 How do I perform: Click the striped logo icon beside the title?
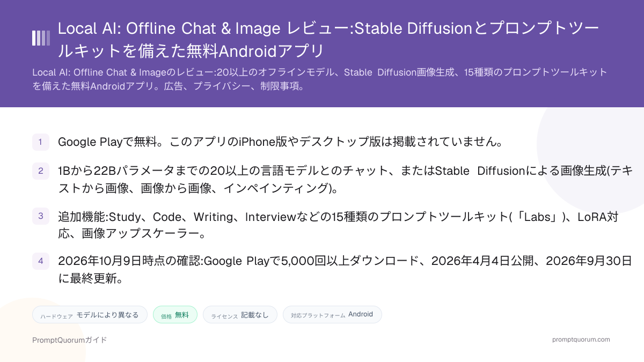click(41, 38)
